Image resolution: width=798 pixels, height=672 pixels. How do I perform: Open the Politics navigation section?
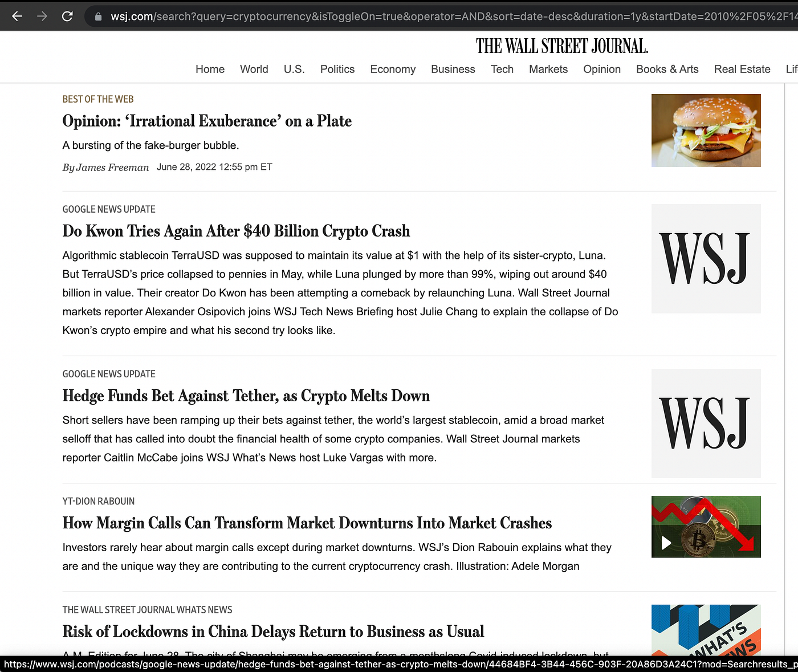pyautogui.click(x=337, y=69)
